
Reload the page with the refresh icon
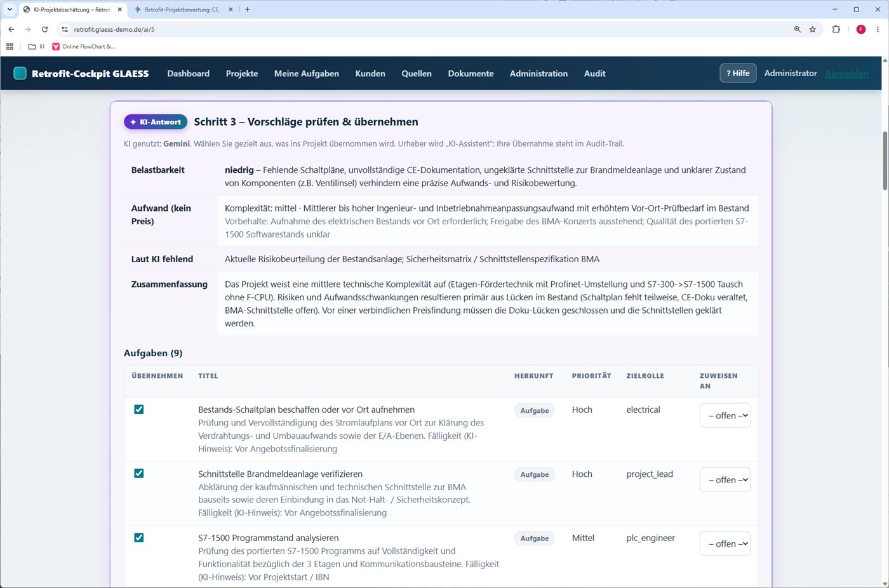coord(44,29)
